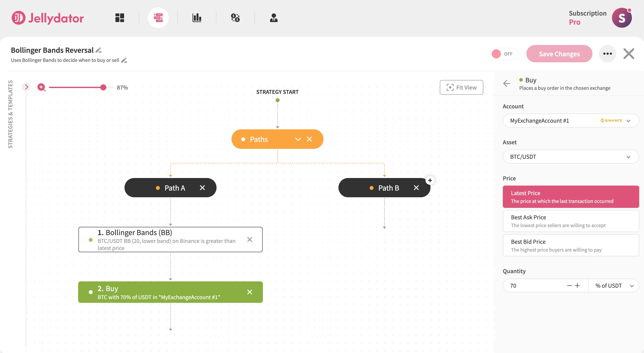Open the BTC/USDT asset dropdown
Image resolution: width=644 pixels, height=353 pixels.
pos(571,157)
